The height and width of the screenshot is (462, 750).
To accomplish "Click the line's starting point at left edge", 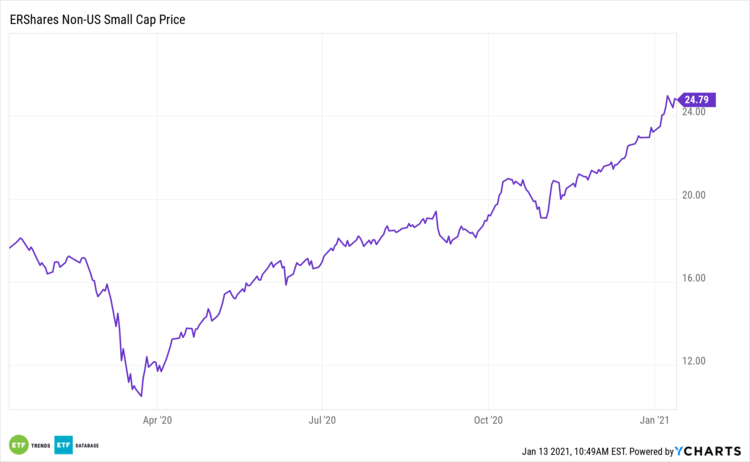I will pyautogui.click(x=9, y=247).
